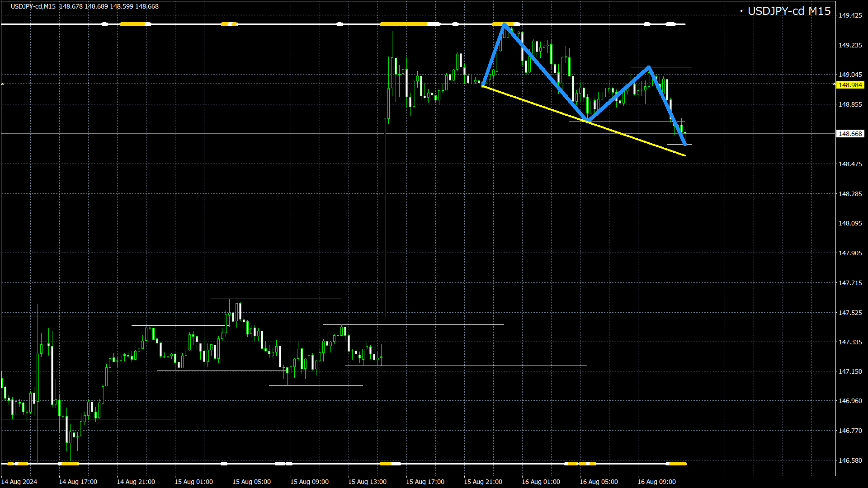Click the 15 Aug 13:00 time label
This screenshot has height=488, width=868.
click(367, 482)
